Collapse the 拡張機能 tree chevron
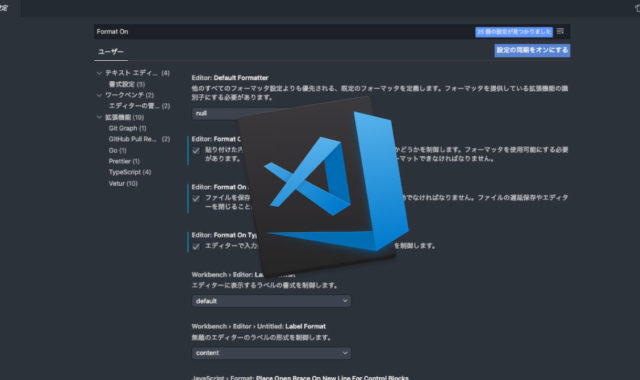 tap(99, 117)
